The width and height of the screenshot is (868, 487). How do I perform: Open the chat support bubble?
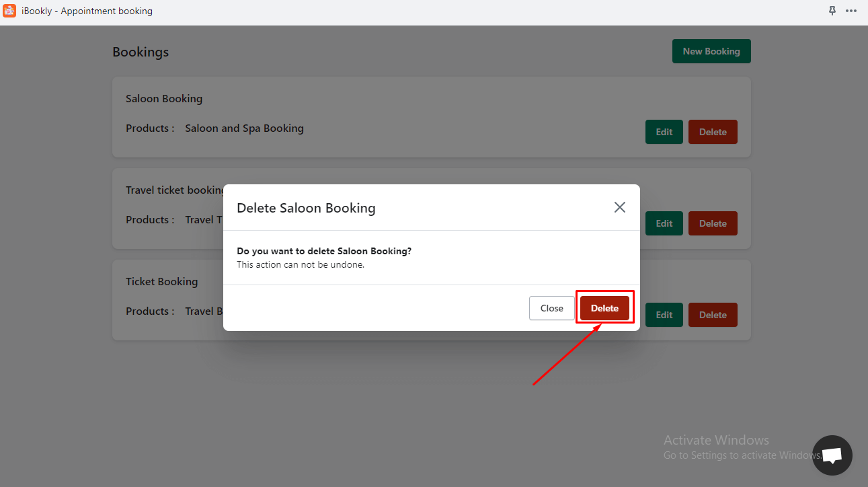(832, 455)
